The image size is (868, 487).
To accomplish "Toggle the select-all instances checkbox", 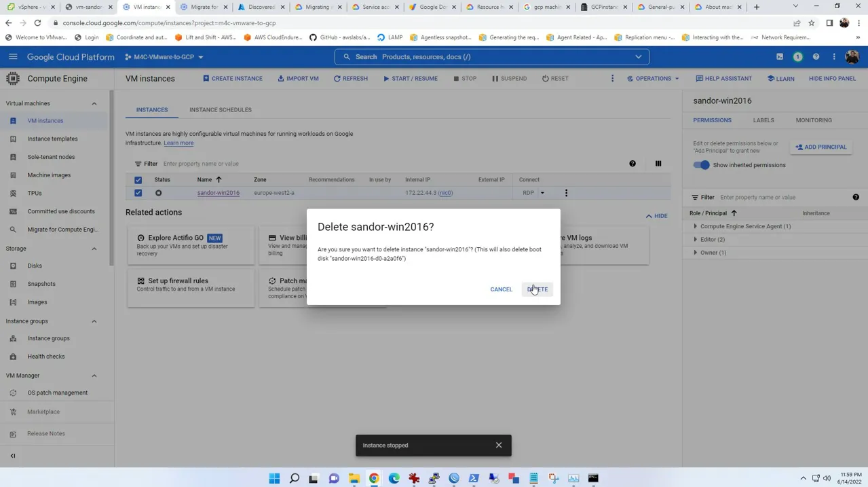I will point(138,180).
